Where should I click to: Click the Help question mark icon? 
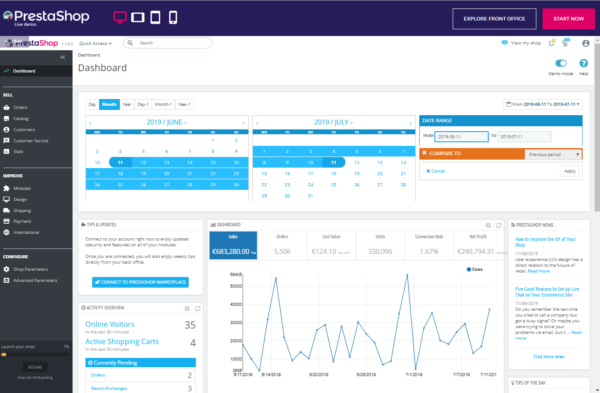(x=584, y=63)
